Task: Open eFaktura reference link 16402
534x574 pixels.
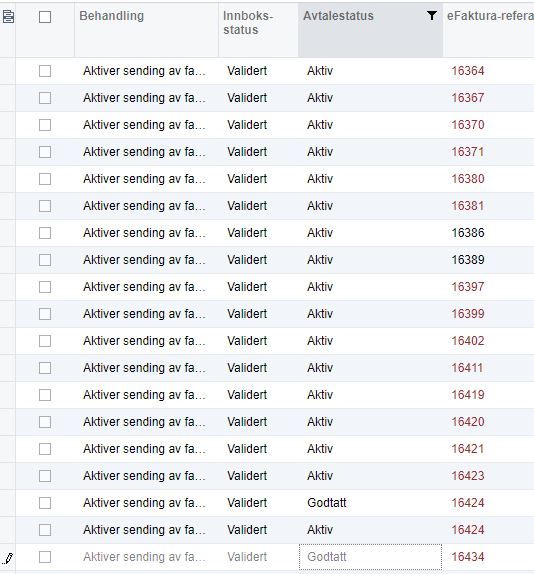Action: (468, 341)
